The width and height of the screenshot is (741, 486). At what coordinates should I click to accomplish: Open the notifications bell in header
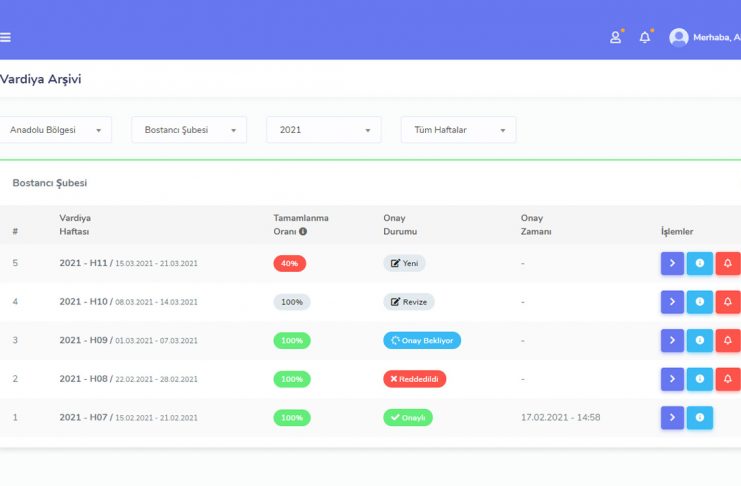(645, 37)
